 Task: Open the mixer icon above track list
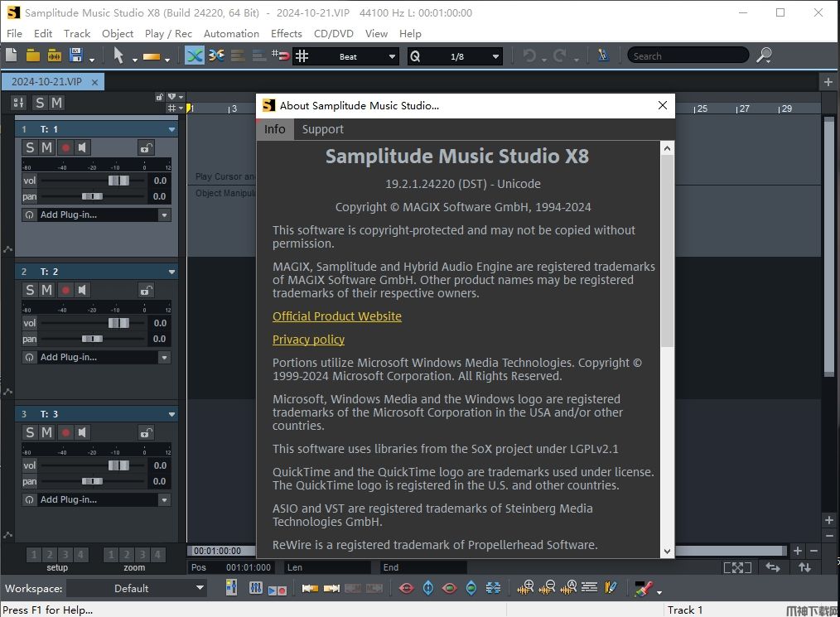[x=18, y=103]
